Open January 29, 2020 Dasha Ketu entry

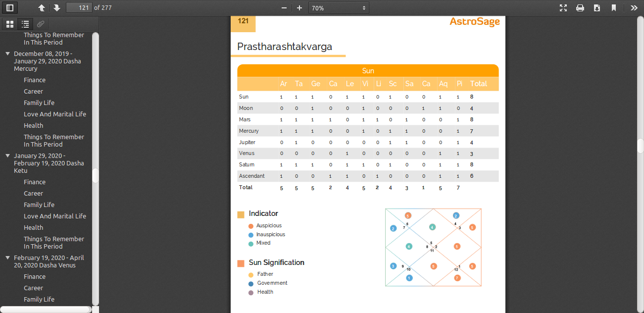(x=49, y=163)
